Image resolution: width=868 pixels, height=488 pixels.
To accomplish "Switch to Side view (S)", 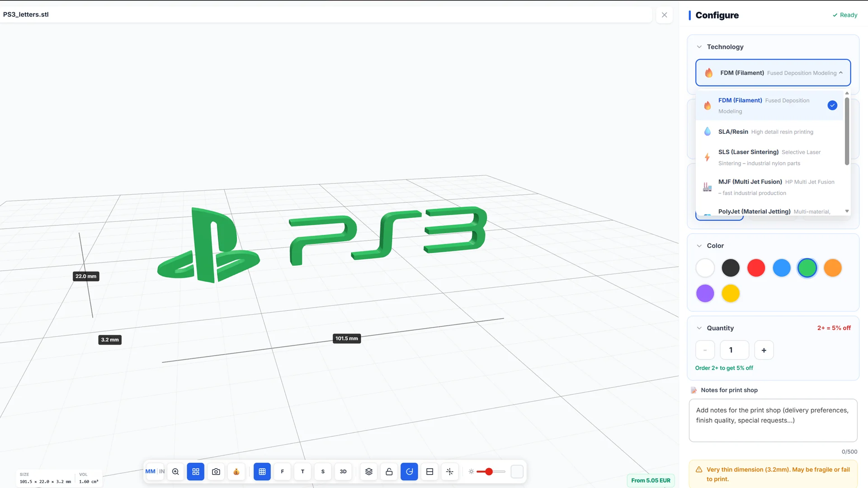I will 323,471.
